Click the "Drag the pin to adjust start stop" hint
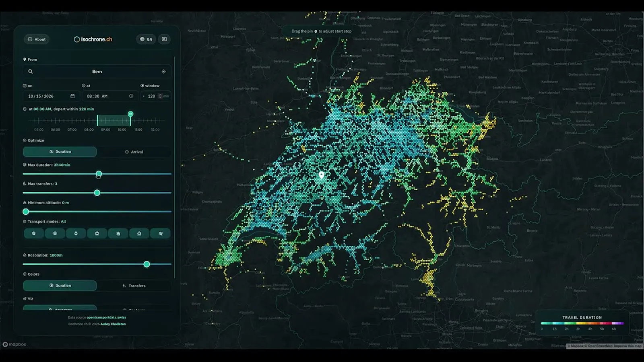644x362 pixels. pyautogui.click(x=322, y=31)
